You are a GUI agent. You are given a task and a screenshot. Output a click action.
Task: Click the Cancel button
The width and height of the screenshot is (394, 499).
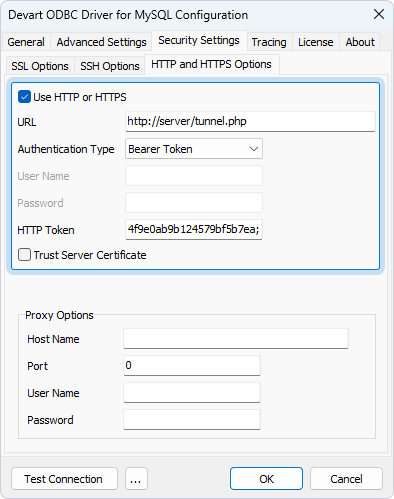pyautogui.click(x=346, y=479)
